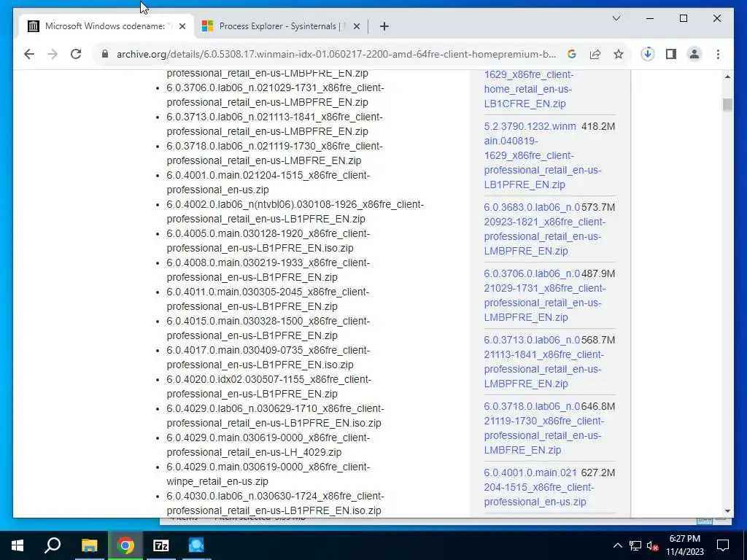Open the Windows Start menu
This screenshot has height=560, width=747.
[18, 545]
